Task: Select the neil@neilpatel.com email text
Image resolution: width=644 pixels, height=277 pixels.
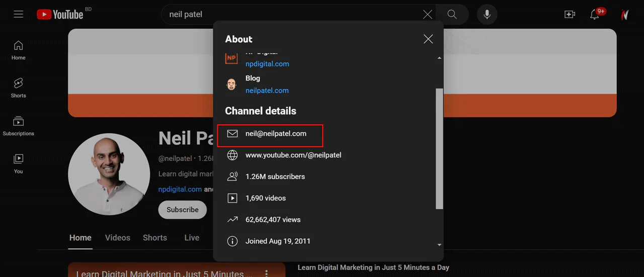Action: 276,134
